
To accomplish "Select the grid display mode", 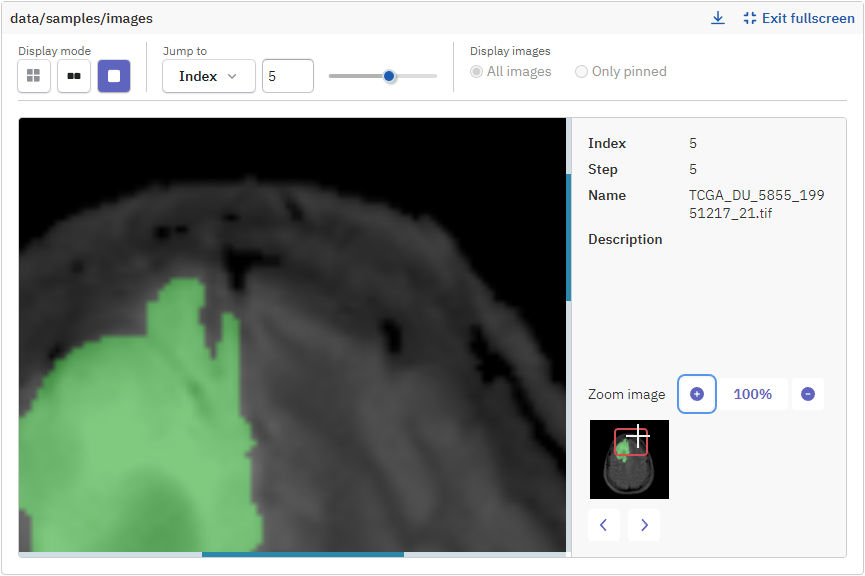I will pyautogui.click(x=33, y=75).
